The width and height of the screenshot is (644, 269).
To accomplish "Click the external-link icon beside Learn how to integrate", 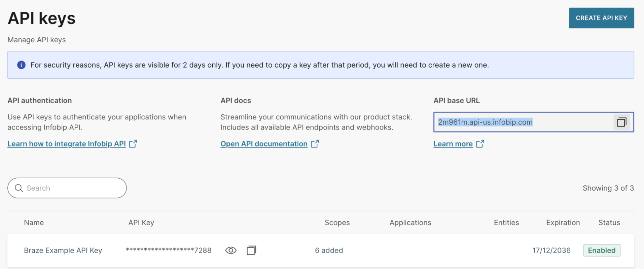I will coord(133,144).
